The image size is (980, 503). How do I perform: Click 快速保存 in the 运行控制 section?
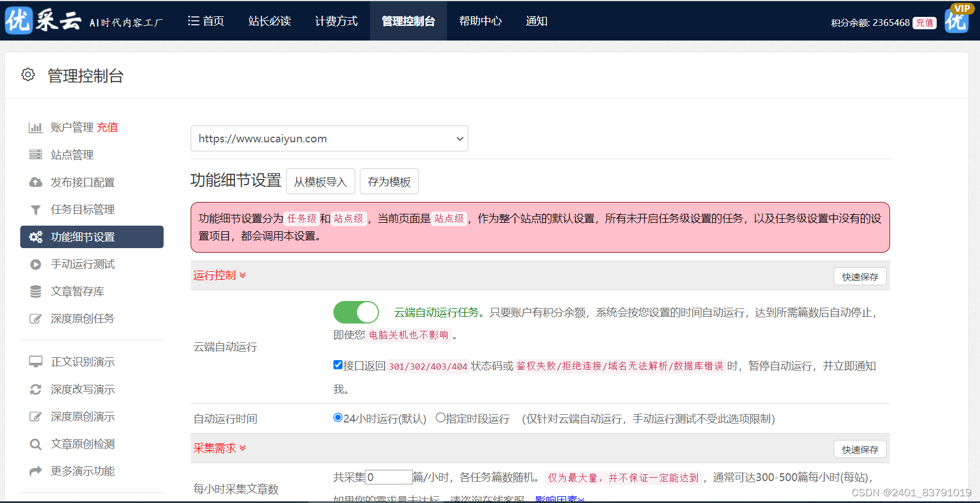(x=860, y=277)
